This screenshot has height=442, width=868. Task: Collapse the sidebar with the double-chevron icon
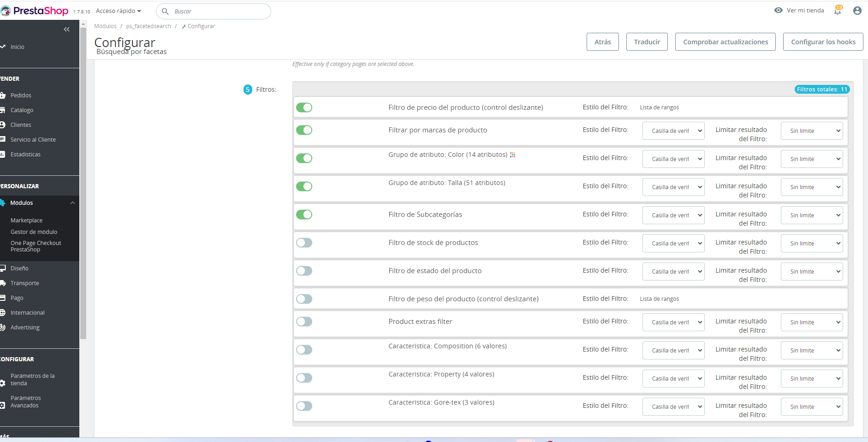pos(66,30)
